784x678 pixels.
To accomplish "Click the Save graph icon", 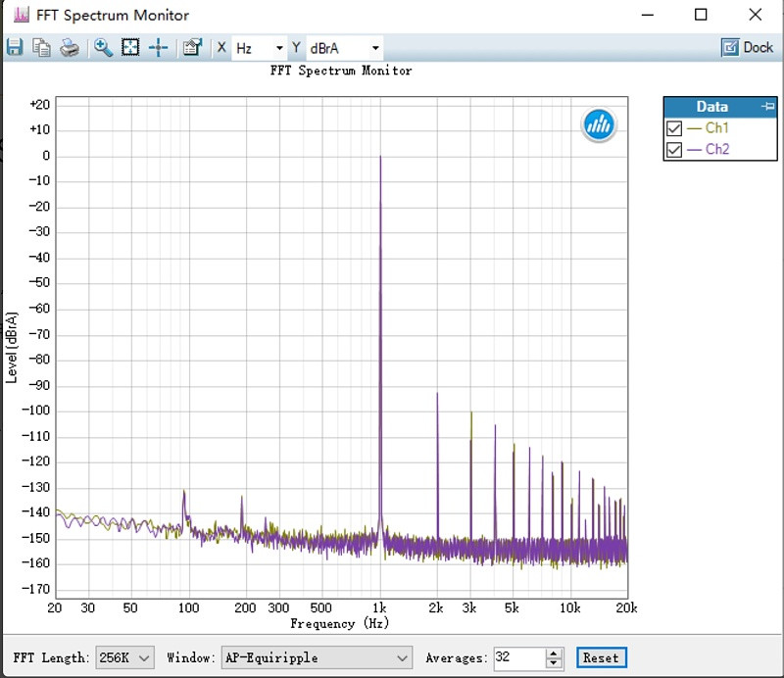I will (15, 48).
